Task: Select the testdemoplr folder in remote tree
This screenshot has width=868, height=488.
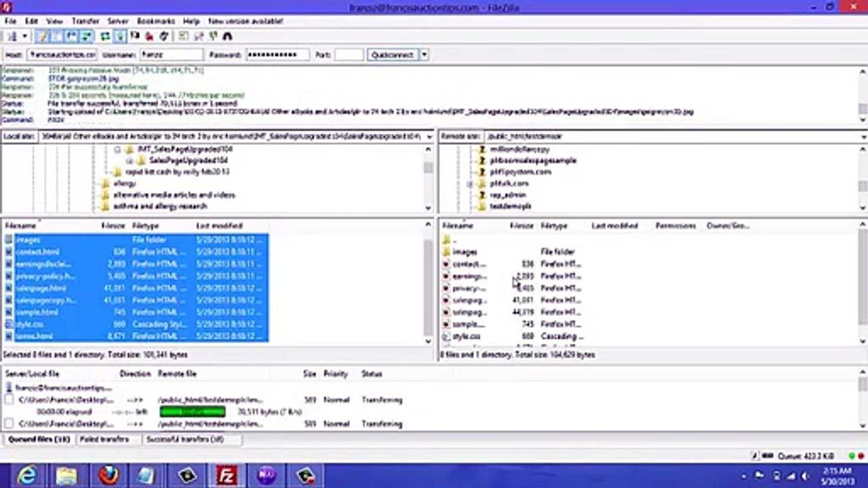Action: (x=510, y=206)
